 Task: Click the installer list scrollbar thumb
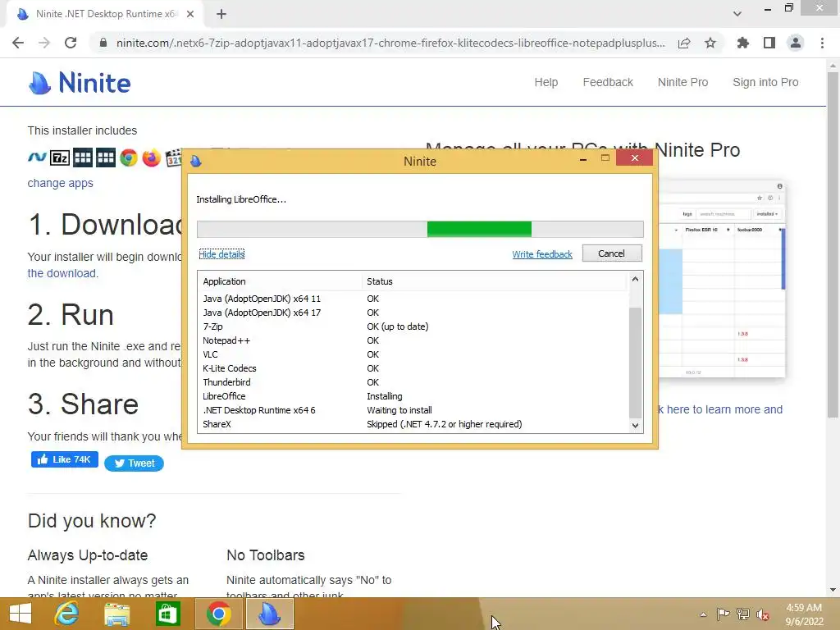(x=636, y=362)
